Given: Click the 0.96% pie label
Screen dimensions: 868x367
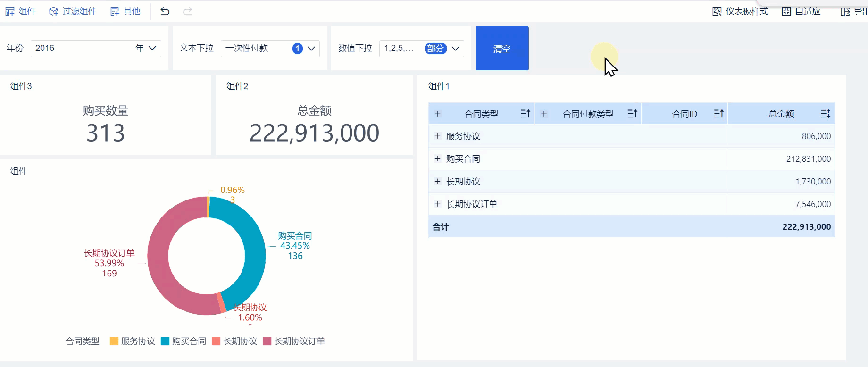Looking at the screenshot, I should coord(233,190).
